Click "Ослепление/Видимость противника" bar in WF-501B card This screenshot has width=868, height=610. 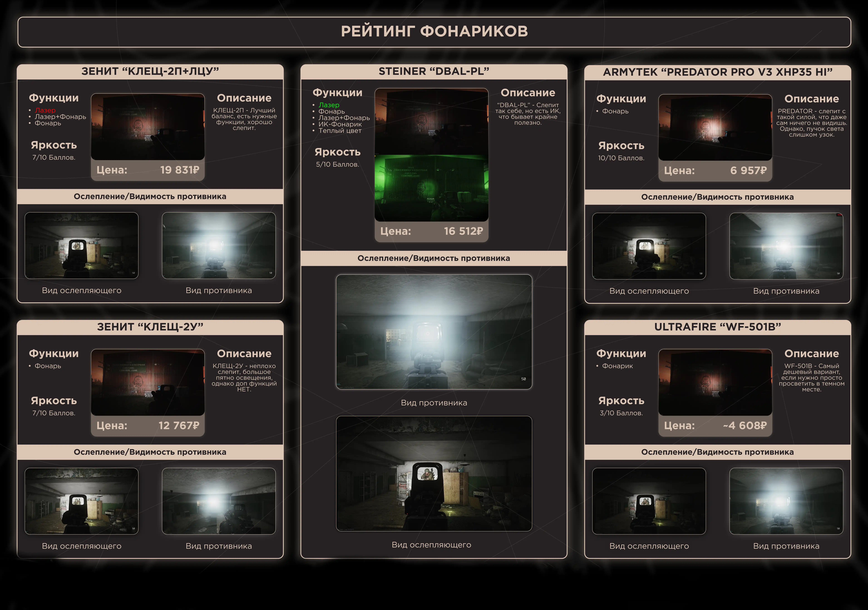(x=717, y=452)
